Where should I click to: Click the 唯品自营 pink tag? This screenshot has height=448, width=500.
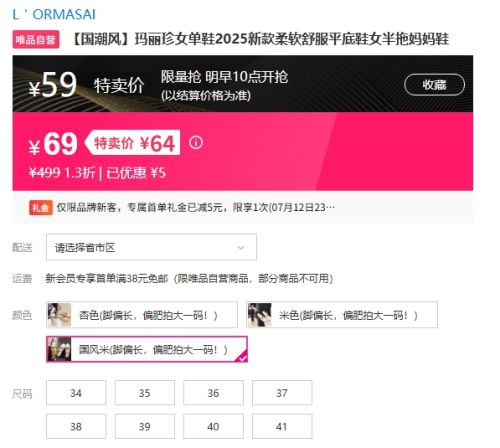pos(36,39)
